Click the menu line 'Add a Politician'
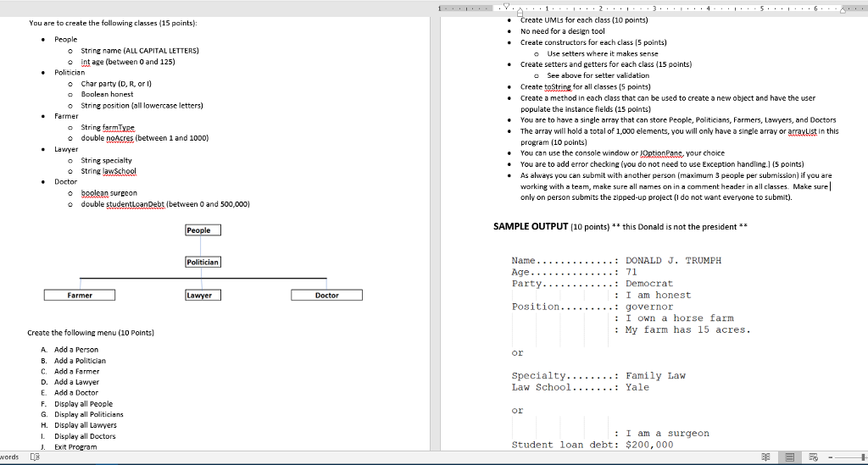Viewport: 868px width, 465px height. click(x=80, y=361)
